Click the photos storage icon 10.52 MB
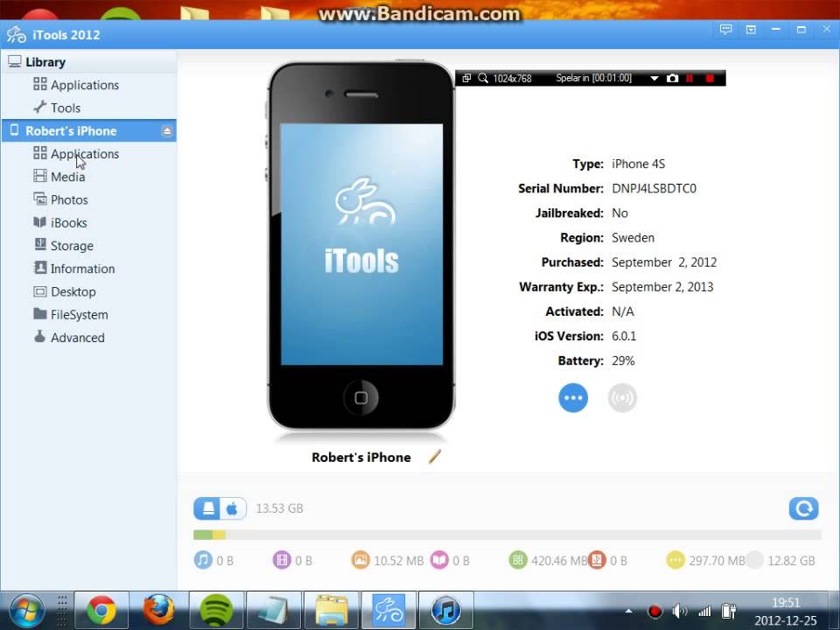 pyautogui.click(x=360, y=560)
